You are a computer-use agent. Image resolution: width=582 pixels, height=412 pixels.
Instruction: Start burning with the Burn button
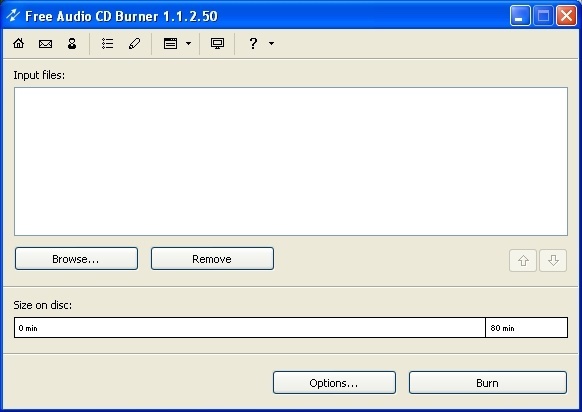pyautogui.click(x=488, y=383)
